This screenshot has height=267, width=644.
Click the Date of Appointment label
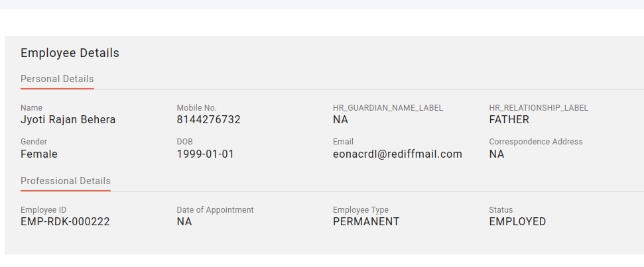[215, 210]
